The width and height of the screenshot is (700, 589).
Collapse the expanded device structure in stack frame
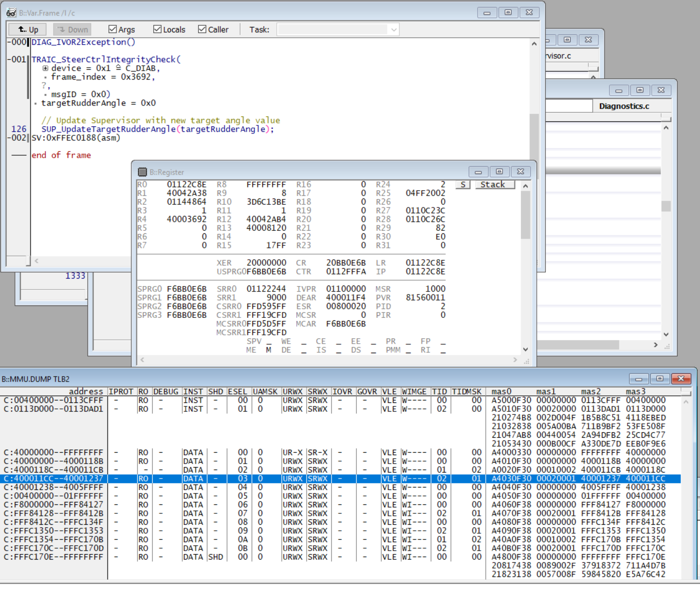point(45,68)
